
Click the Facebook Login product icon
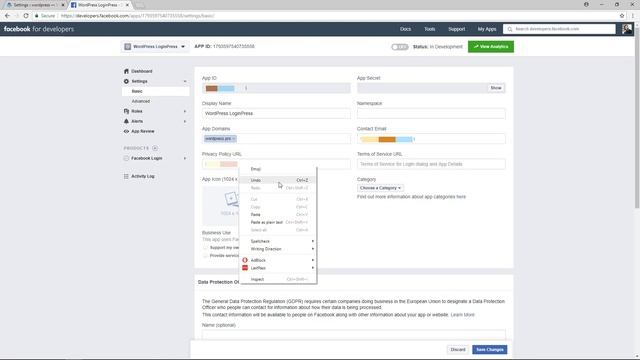point(126,158)
